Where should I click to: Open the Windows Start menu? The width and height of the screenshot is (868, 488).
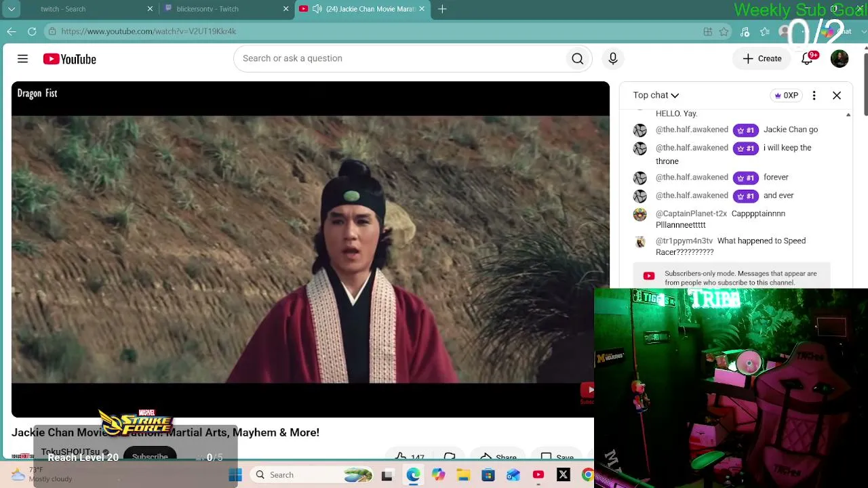click(x=235, y=475)
